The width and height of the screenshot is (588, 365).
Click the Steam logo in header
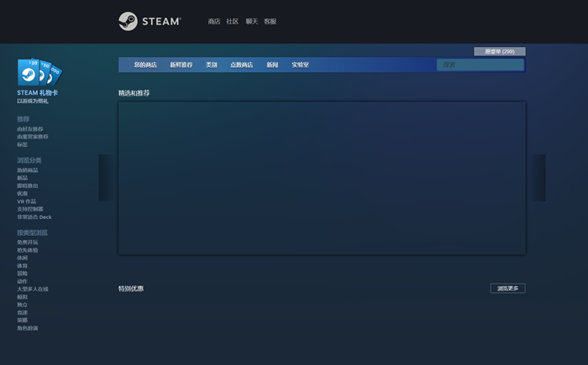point(150,21)
